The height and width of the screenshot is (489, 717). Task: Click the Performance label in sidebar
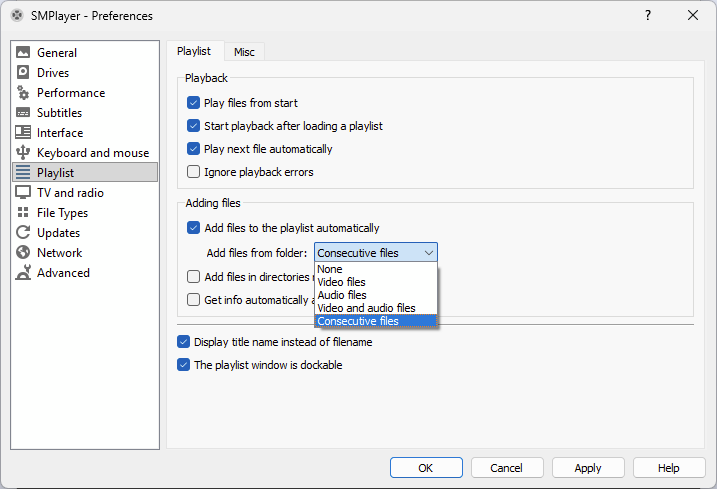pyautogui.click(x=71, y=93)
